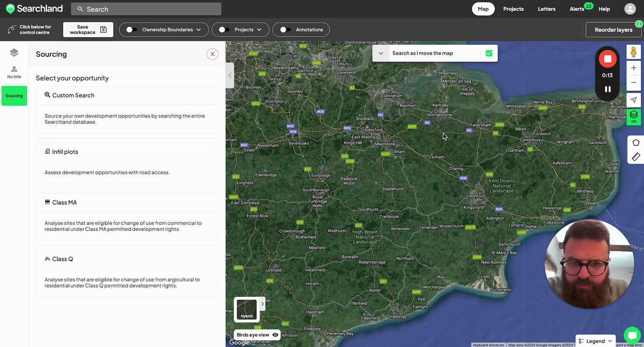
Task: Zoom out on the map
Action: pos(633,82)
